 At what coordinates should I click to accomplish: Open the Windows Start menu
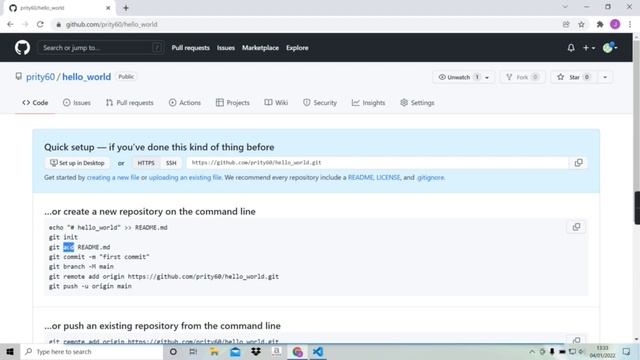click(x=10, y=351)
